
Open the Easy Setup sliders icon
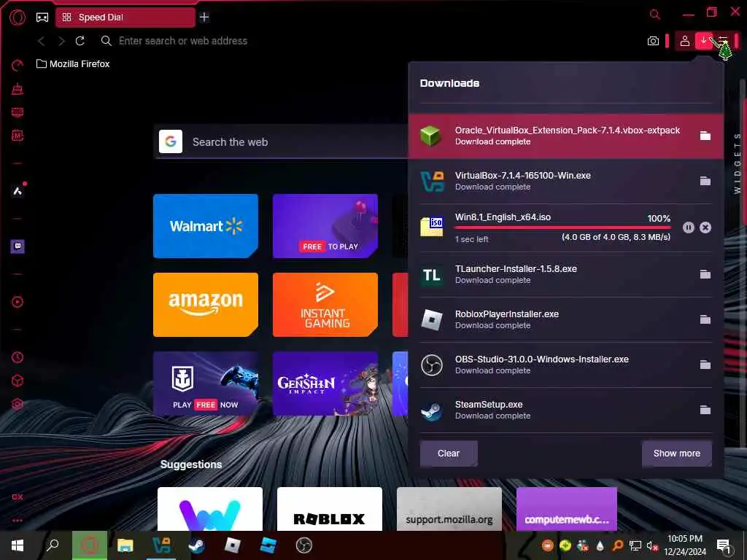point(723,41)
